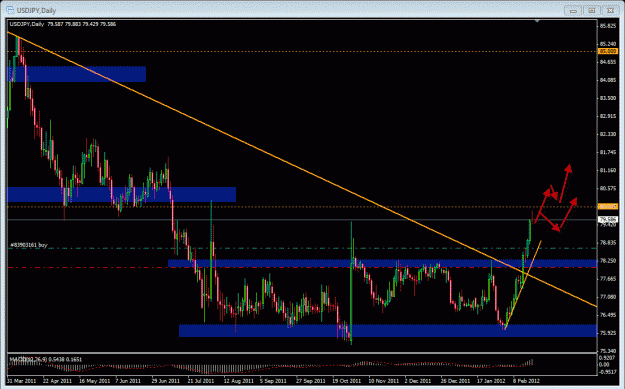The height and width of the screenshot is (389, 625).
Task: Minimize the USDJPY,Daily chart window
Action: click(573, 11)
